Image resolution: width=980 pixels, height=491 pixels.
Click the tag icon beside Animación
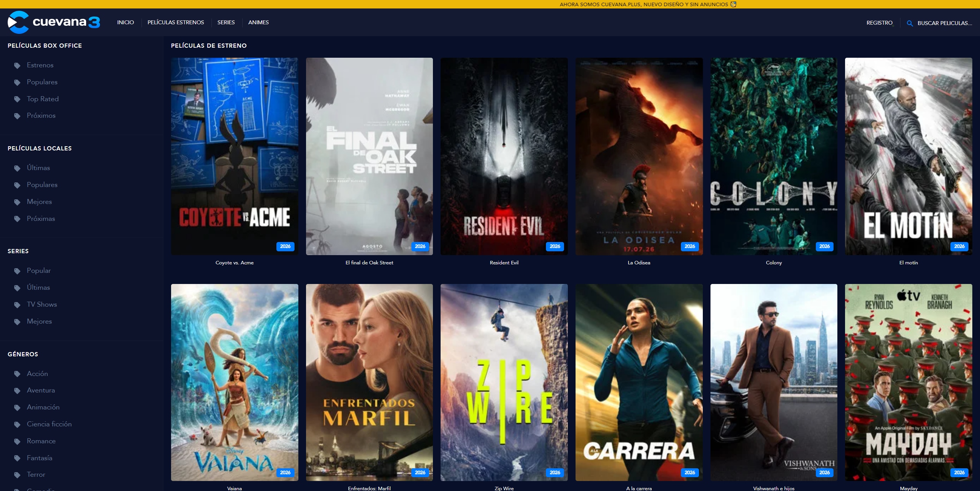coord(17,407)
